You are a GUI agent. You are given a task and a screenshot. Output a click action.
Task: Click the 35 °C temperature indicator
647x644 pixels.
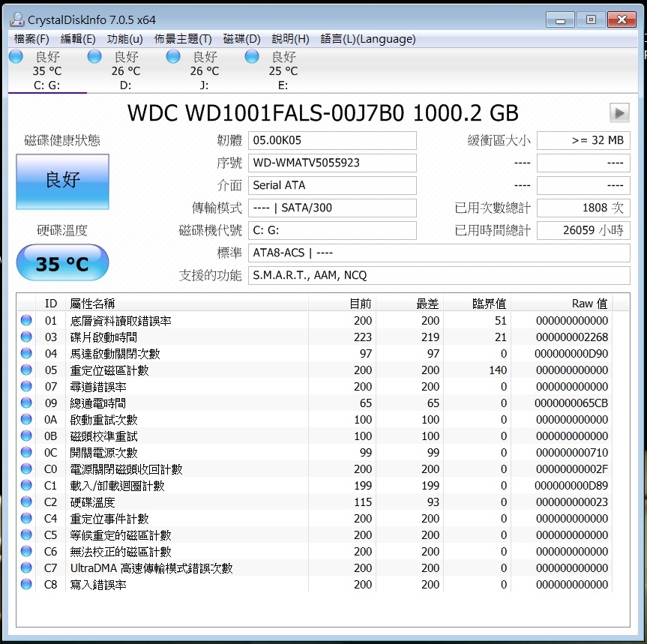tap(63, 263)
